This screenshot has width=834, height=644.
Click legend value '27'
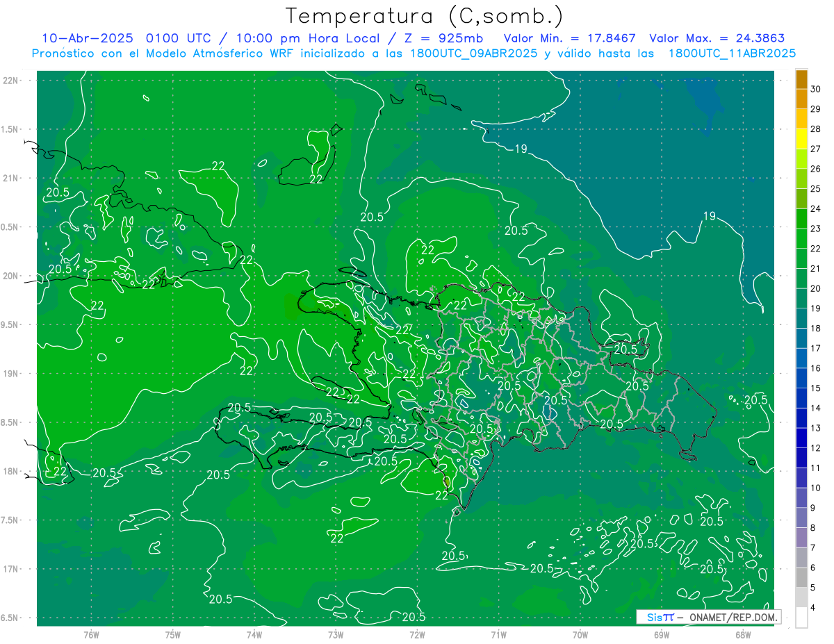[816, 149]
